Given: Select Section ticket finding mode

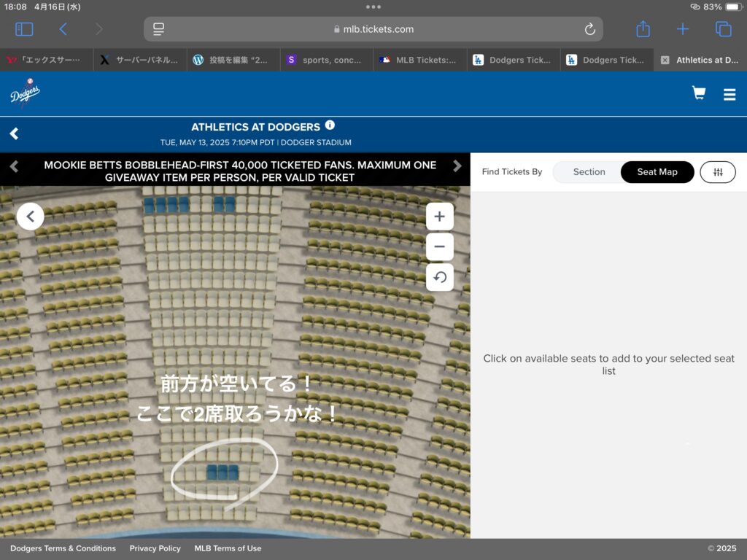Looking at the screenshot, I should (589, 172).
